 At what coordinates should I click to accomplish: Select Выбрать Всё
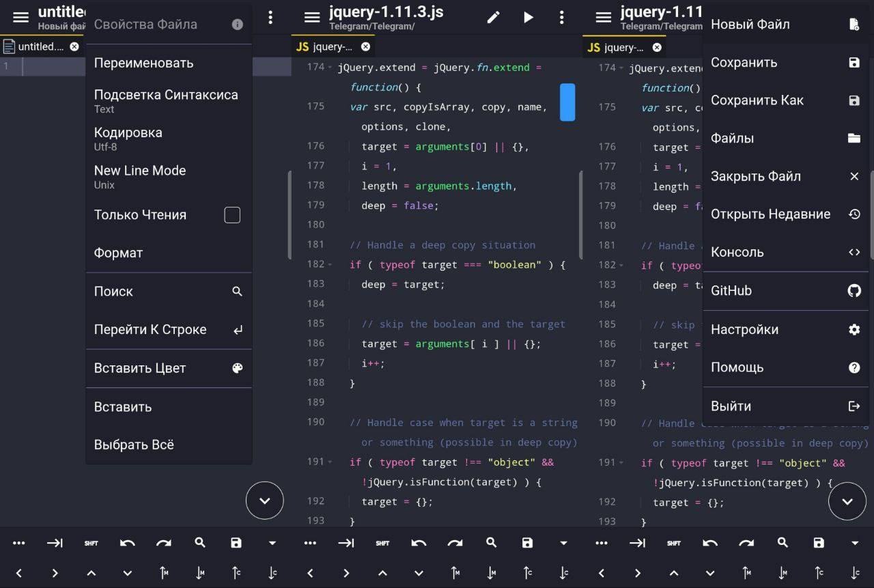coord(169,445)
